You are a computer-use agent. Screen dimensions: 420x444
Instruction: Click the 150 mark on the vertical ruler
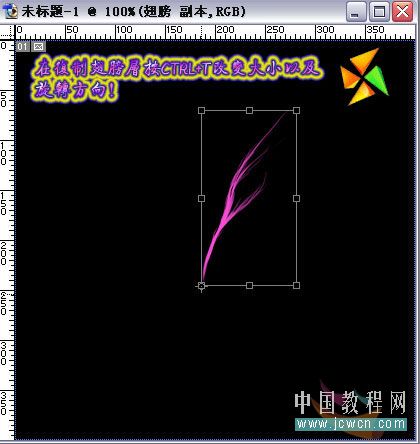4,203
